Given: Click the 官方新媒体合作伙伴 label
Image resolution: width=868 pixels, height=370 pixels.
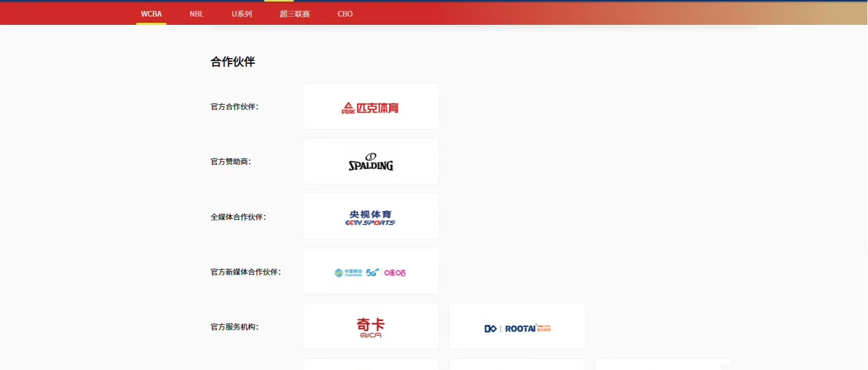Looking at the screenshot, I should tap(246, 272).
